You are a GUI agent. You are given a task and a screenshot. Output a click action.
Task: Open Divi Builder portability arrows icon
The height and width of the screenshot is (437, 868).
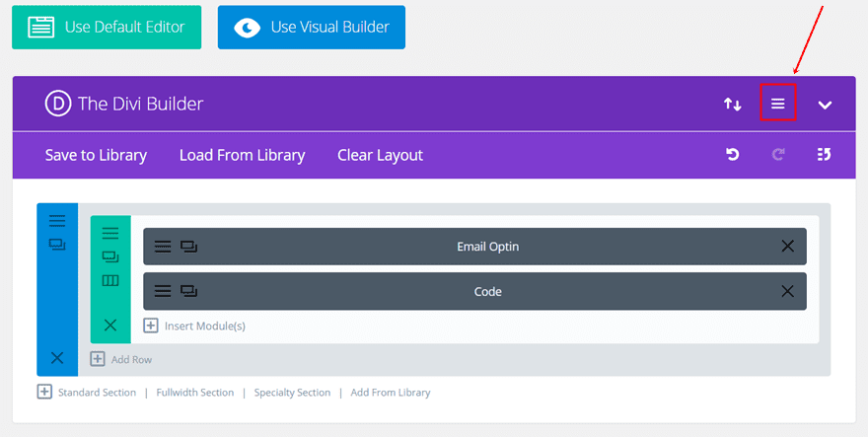[x=732, y=104]
